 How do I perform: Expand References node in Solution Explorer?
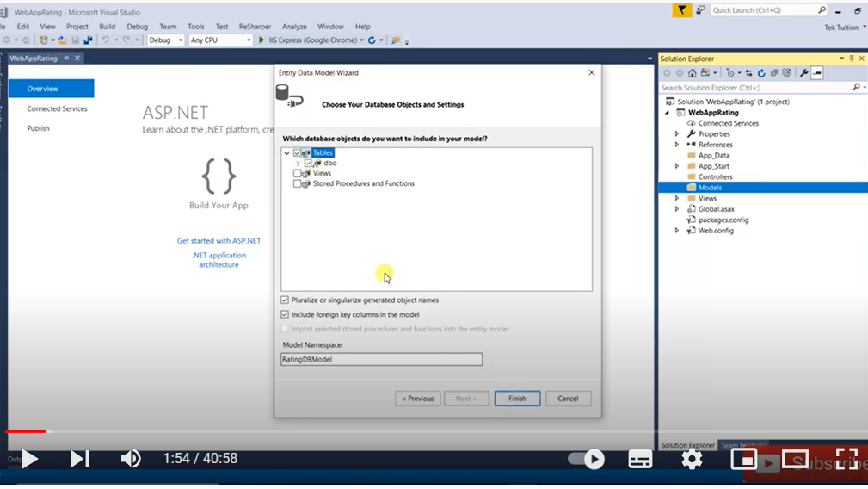pos(676,145)
